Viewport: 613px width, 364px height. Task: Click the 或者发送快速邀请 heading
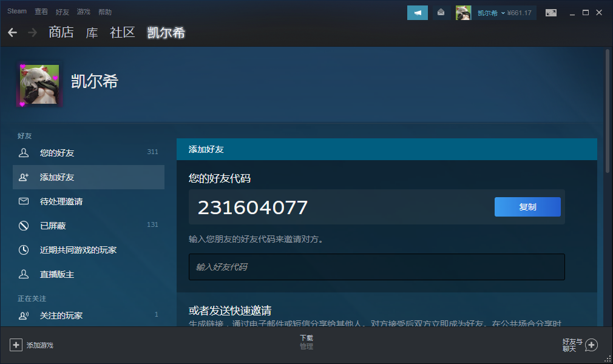230,311
